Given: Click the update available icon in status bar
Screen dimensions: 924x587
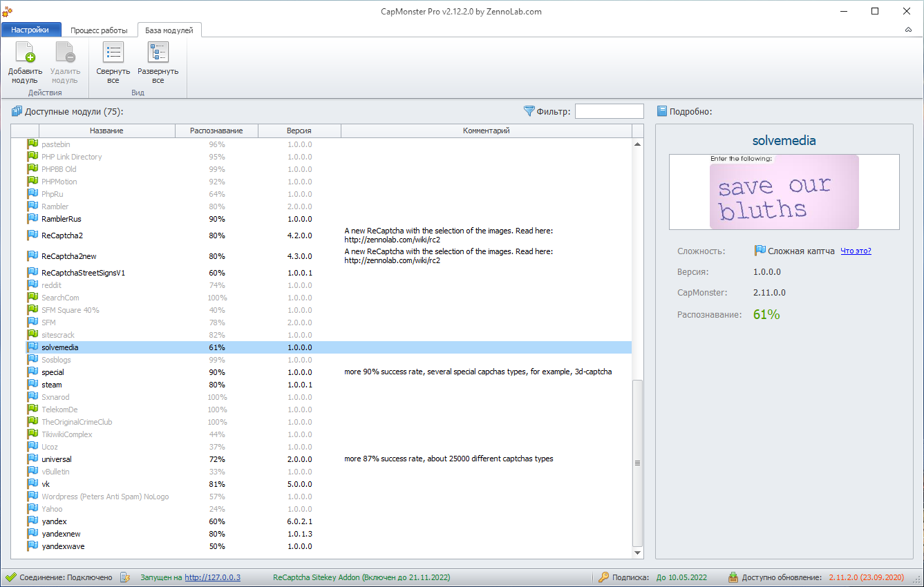Looking at the screenshot, I should click(733, 577).
